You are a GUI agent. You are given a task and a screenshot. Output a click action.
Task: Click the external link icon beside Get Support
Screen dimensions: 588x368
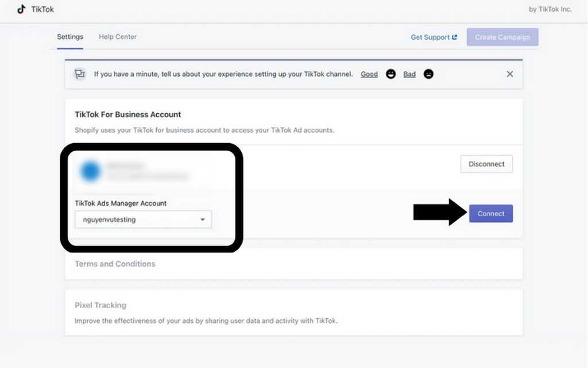(x=455, y=37)
